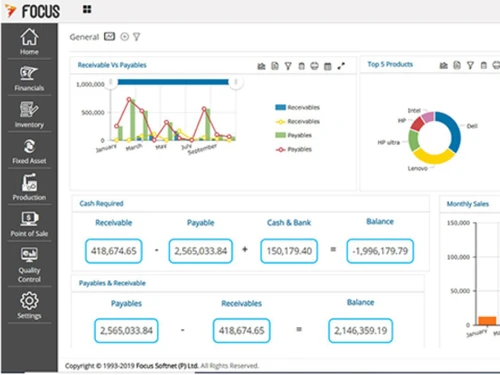Click the blue range slider bar
The height and width of the screenshot is (375, 500).
pyautogui.click(x=173, y=82)
